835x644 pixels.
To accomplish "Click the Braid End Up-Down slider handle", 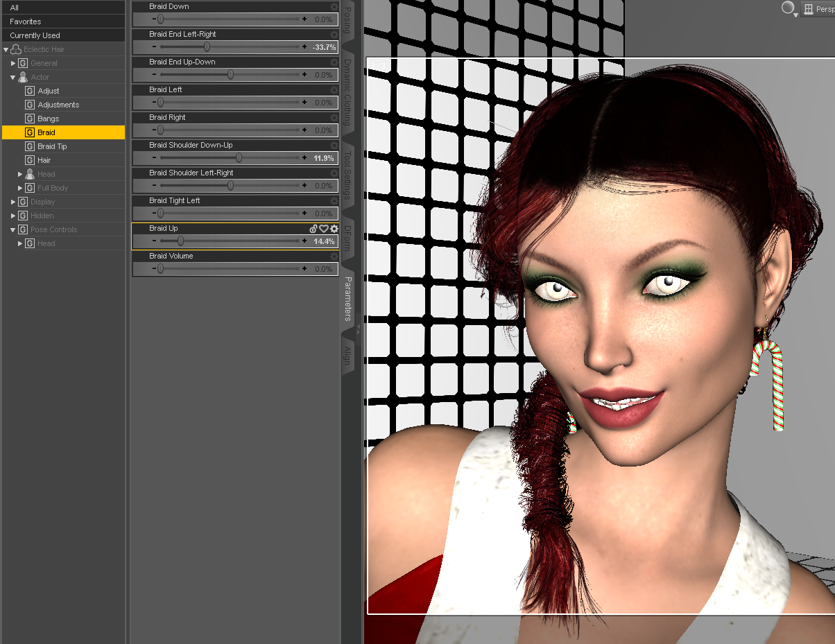I will [230, 75].
